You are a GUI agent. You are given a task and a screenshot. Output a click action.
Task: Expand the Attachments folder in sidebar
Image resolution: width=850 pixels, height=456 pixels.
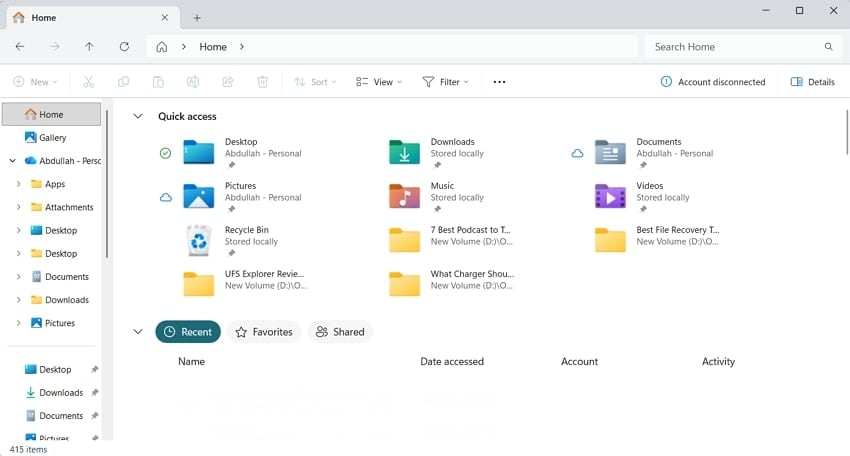pyautogui.click(x=18, y=207)
